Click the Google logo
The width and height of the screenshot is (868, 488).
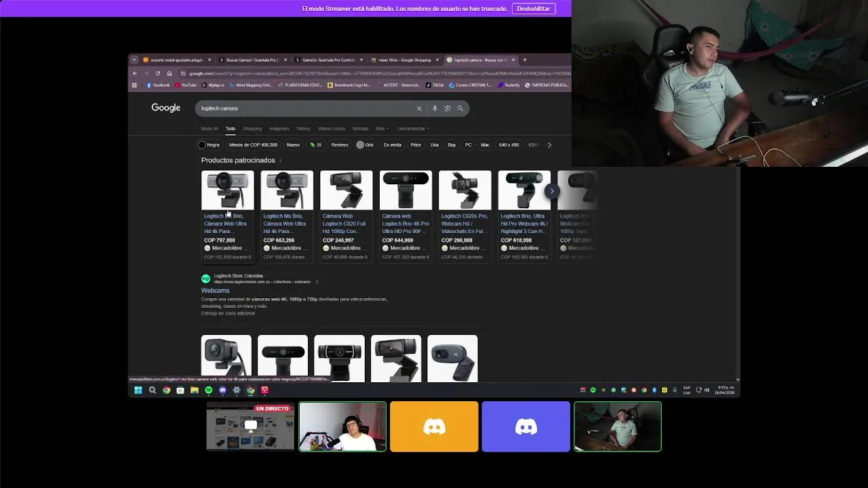tap(165, 108)
